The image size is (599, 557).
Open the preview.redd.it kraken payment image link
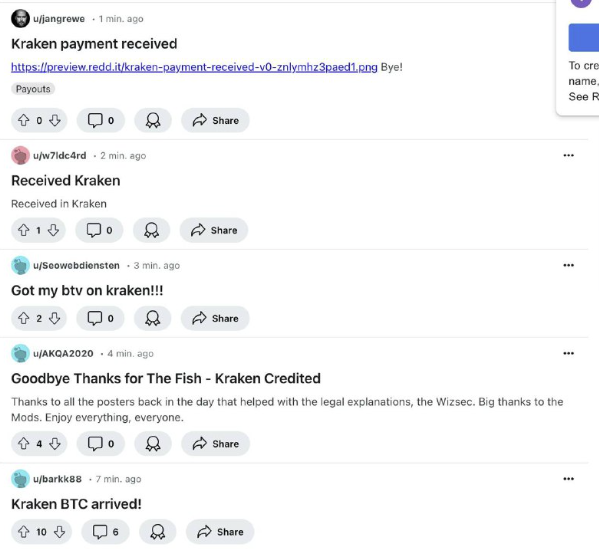[194, 67]
